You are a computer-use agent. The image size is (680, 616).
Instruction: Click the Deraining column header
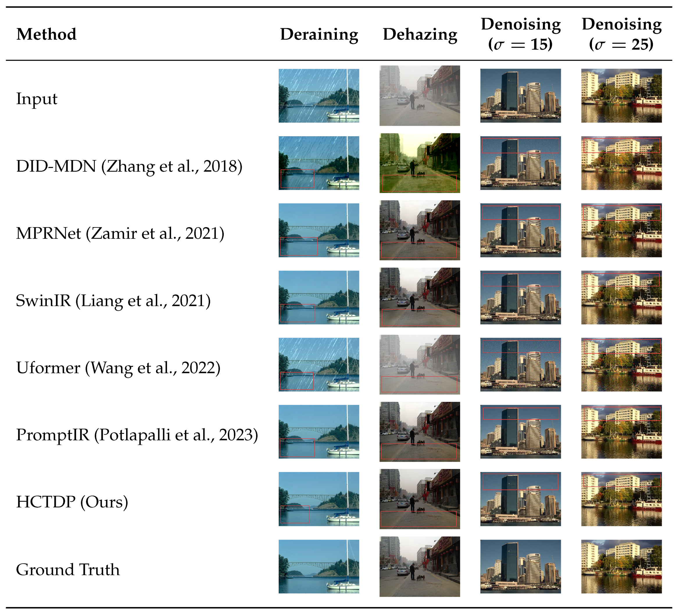pos(319,34)
